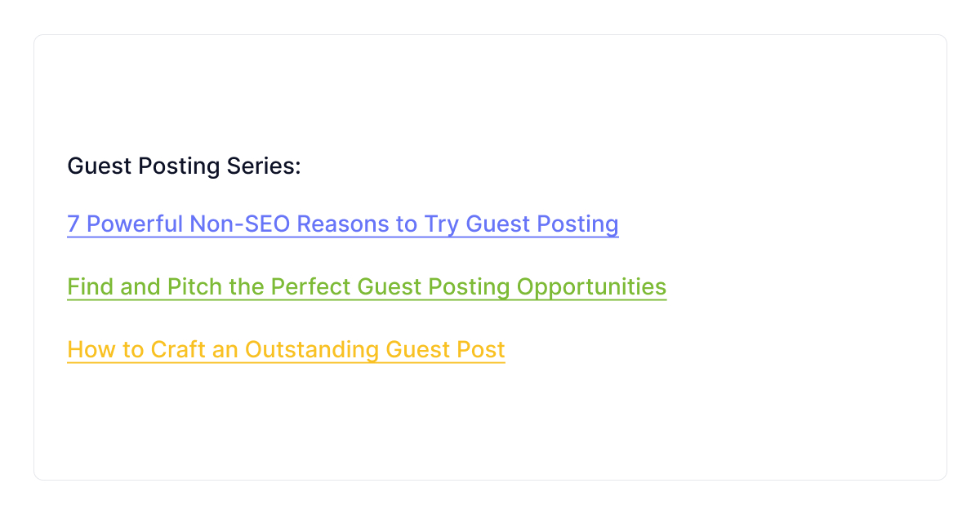Click the number 7 in the blue link
This screenshot has width=980, height=514.
point(73,224)
